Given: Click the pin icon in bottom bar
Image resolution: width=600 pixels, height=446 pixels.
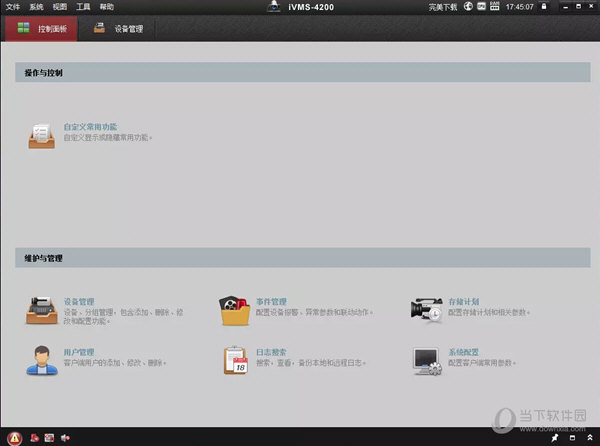Looking at the screenshot, I should 554,438.
